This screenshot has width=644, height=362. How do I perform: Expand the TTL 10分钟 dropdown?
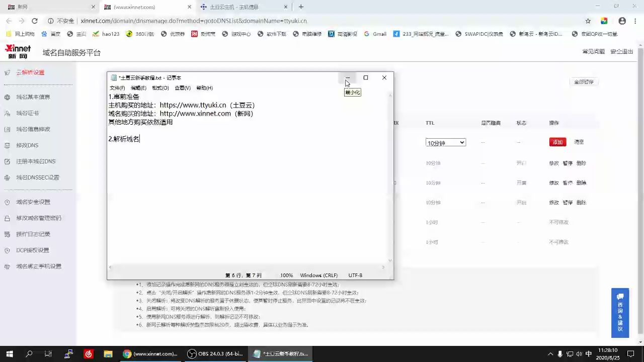click(x=446, y=143)
